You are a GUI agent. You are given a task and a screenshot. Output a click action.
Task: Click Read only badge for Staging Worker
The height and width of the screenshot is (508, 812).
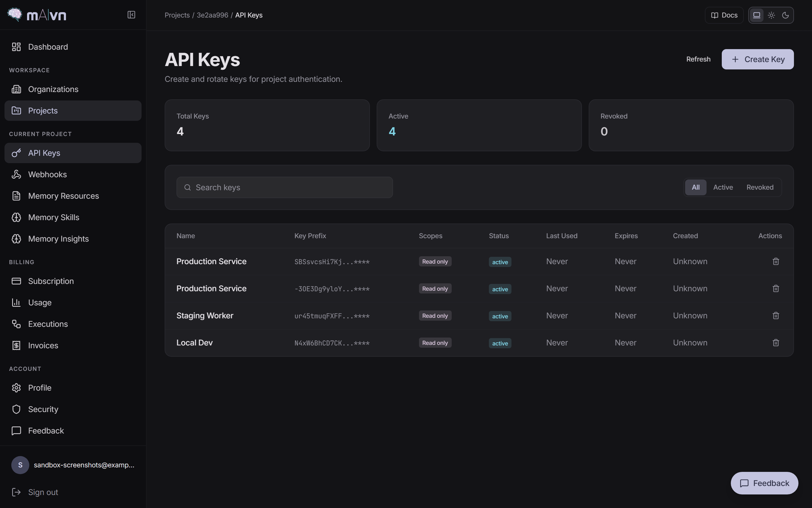435,316
